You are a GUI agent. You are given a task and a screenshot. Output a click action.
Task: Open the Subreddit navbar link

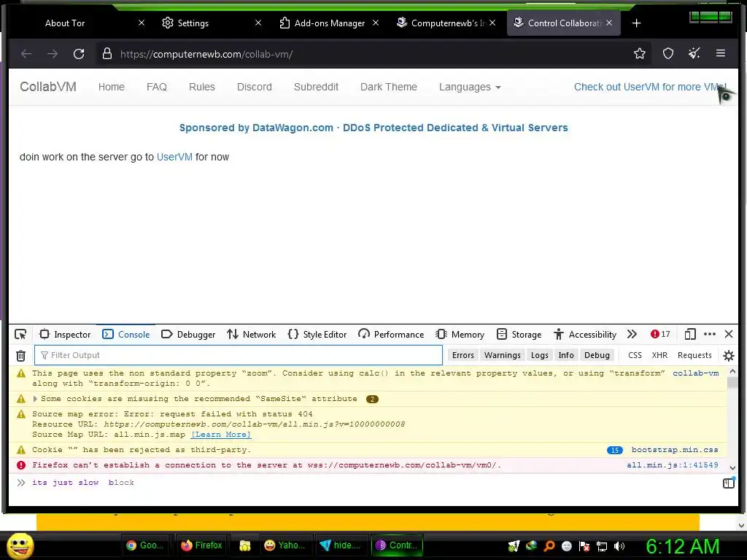[316, 87]
